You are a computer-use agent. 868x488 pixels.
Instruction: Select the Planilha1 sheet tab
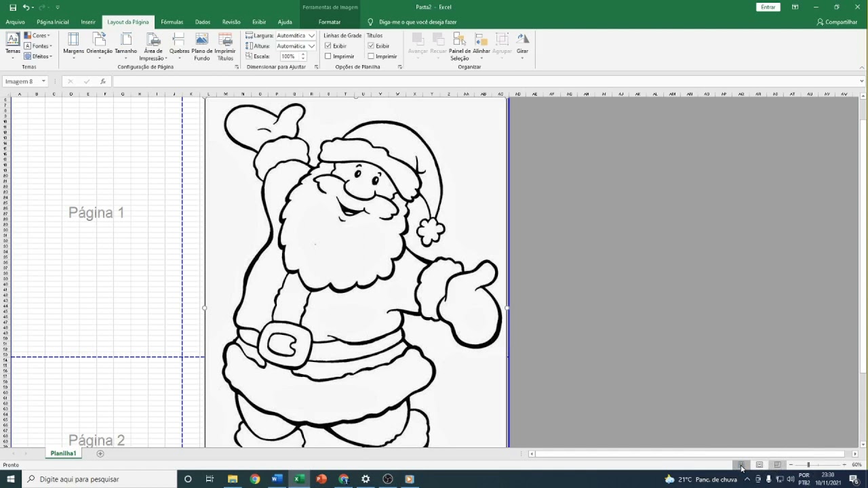pyautogui.click(x=63, y=453)
